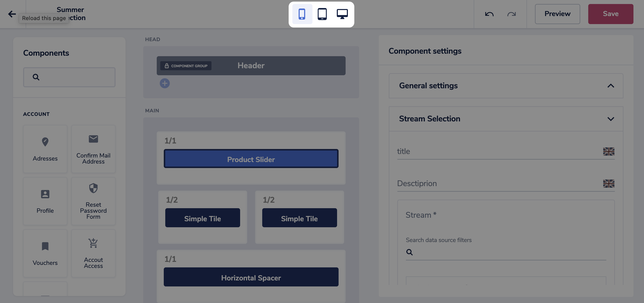
Task: Select the Adresses component
Action: coord(45,149)
